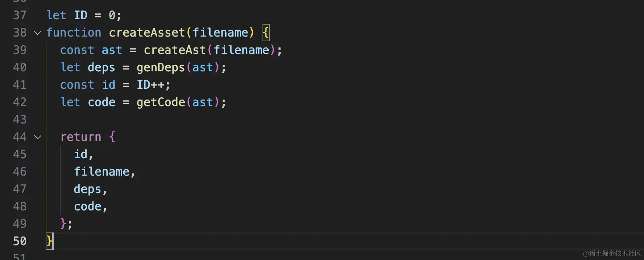
Task: Click the closing brace on line 50
Action: coord(49,241)
